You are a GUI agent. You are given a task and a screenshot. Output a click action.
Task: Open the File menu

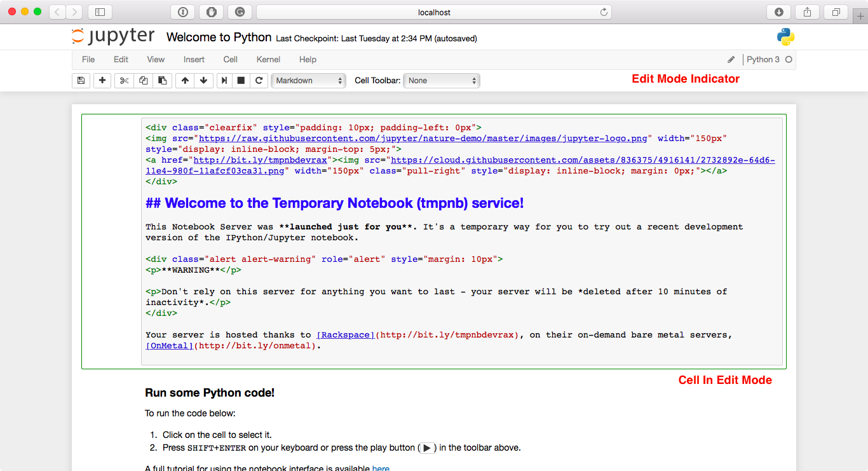pos(88,60)
